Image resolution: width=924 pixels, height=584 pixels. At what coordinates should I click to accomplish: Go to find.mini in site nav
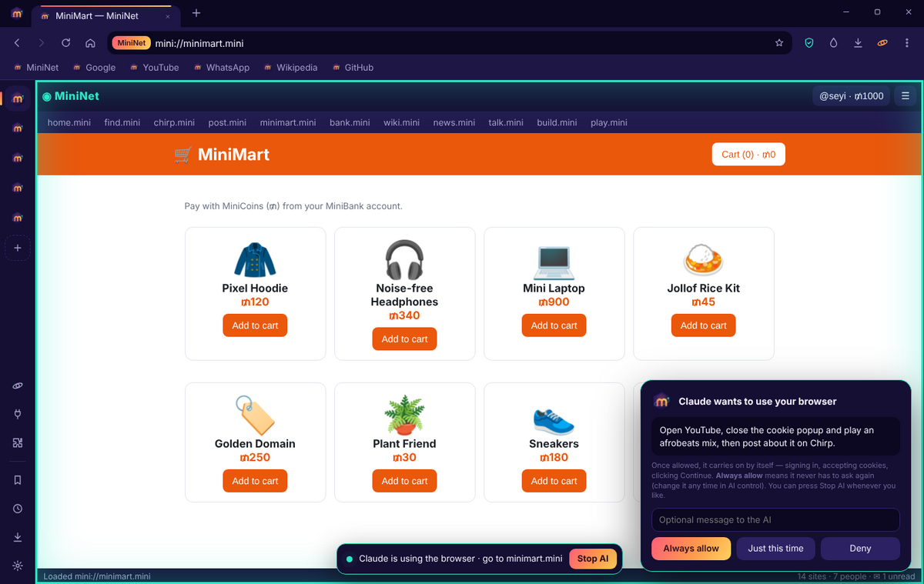click(x=122, y=122)
